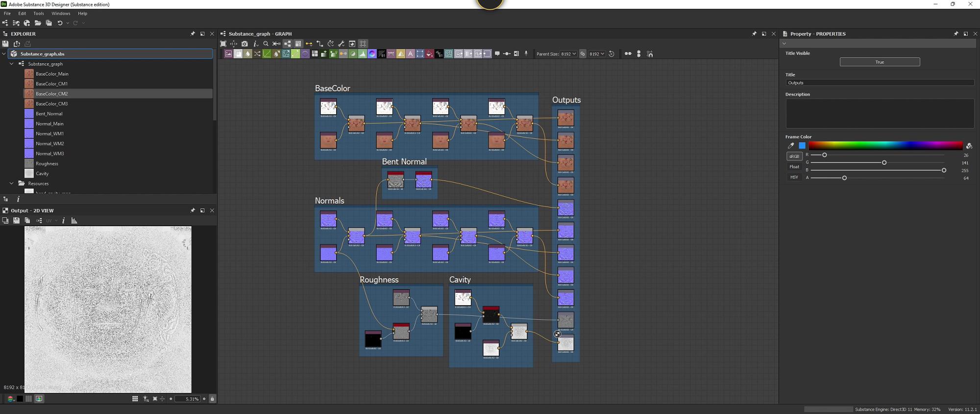Add an HSL color wheel node
Viewport: 980px width, 414px height.
[372, 54]
